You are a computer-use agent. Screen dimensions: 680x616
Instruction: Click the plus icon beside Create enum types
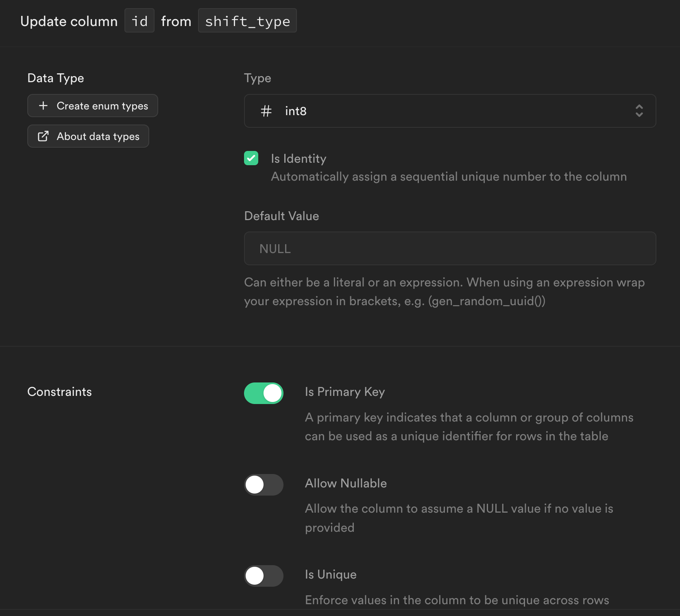point(43,106)
